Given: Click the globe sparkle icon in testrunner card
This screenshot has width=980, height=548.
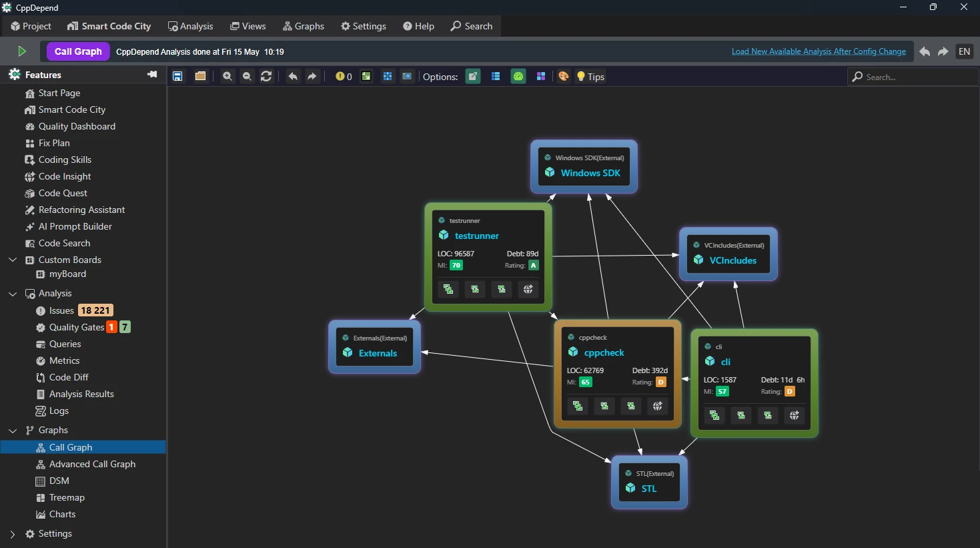Looking at the screenshot, I should [x=528, y=289].
